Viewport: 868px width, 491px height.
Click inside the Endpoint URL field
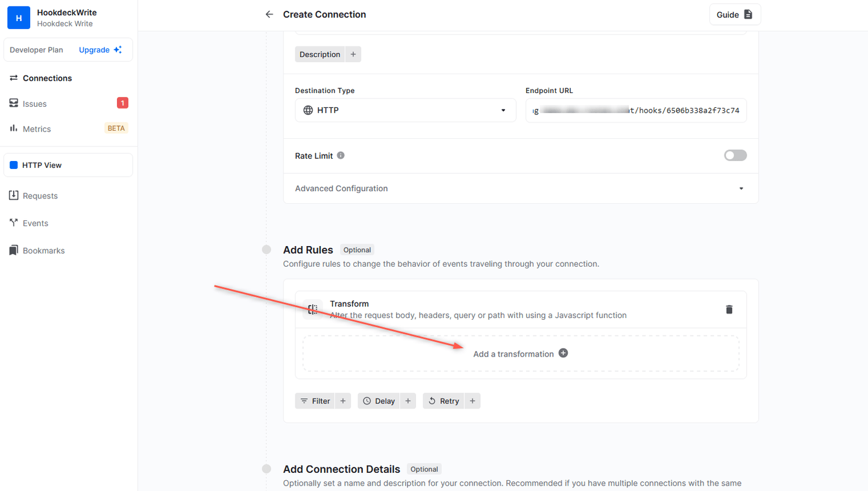click(636, 110)
